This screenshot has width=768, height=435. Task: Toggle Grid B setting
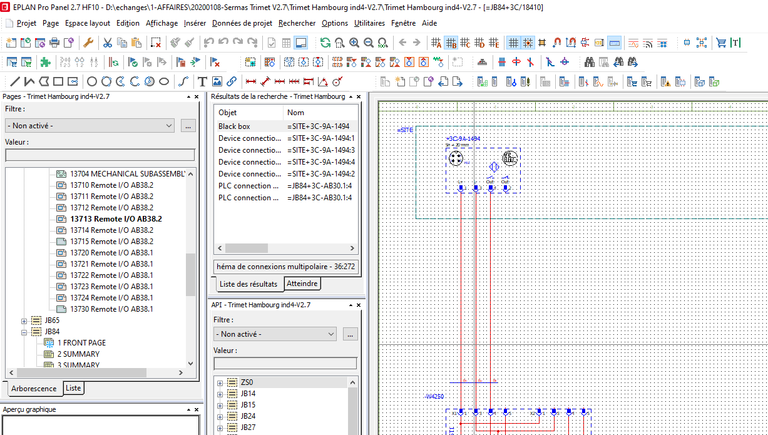451,43
